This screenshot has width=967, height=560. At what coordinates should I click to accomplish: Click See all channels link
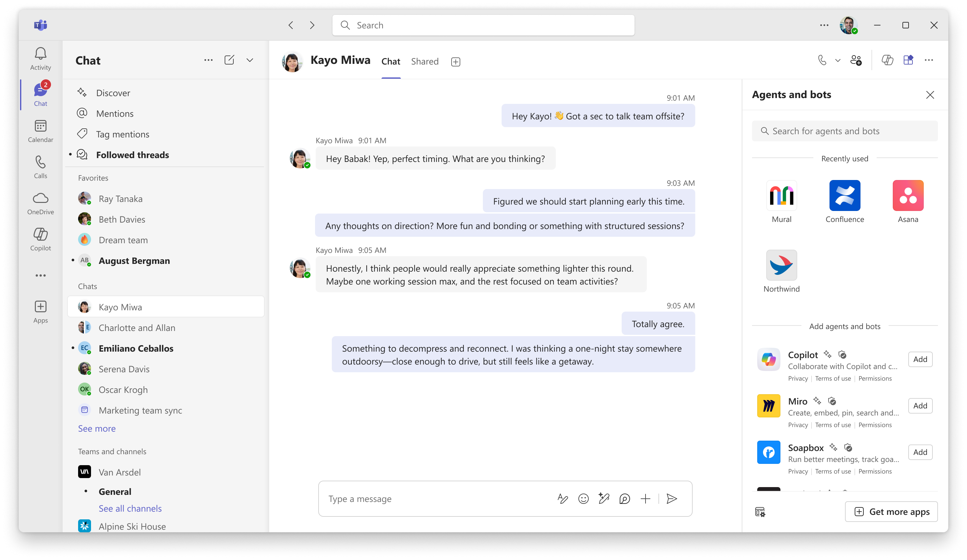click(x=130, y=508)
